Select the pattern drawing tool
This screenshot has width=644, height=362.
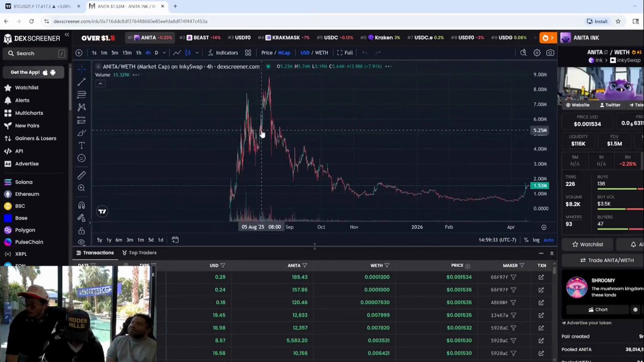(x=82, y=107)
